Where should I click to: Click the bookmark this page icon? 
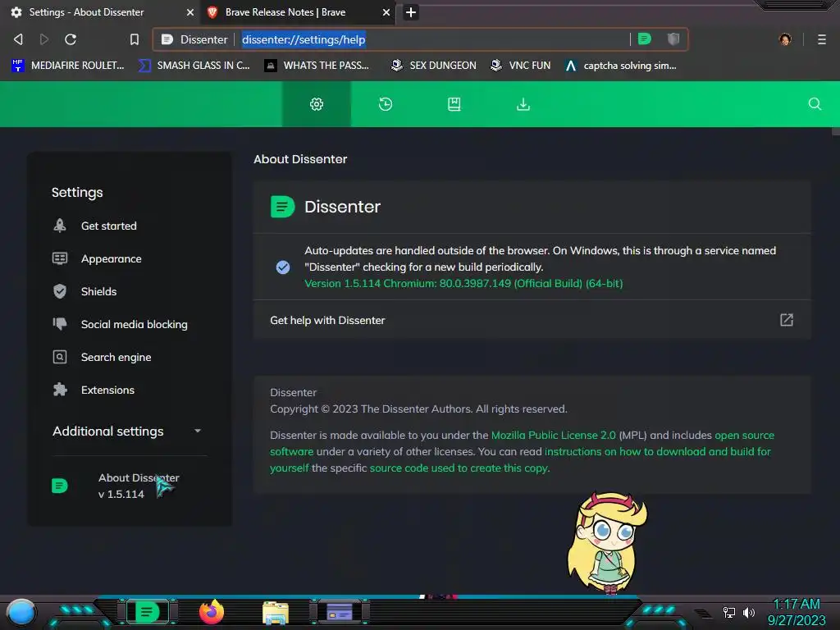134,39
